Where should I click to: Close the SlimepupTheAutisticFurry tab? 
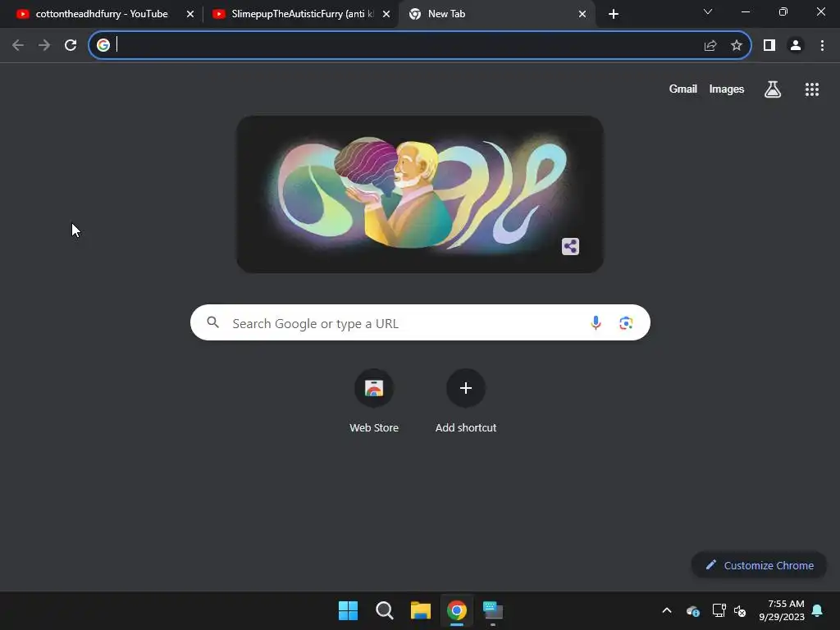tap(386, 14)
